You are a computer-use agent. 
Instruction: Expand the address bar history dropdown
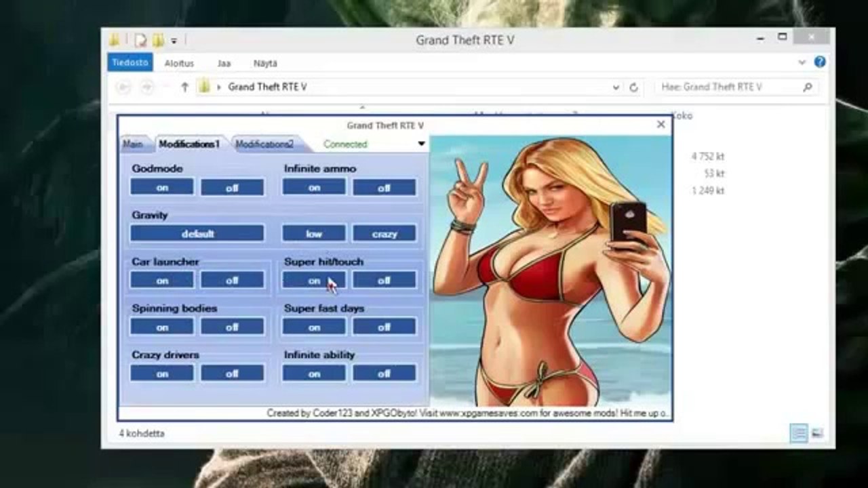[616, 87]
